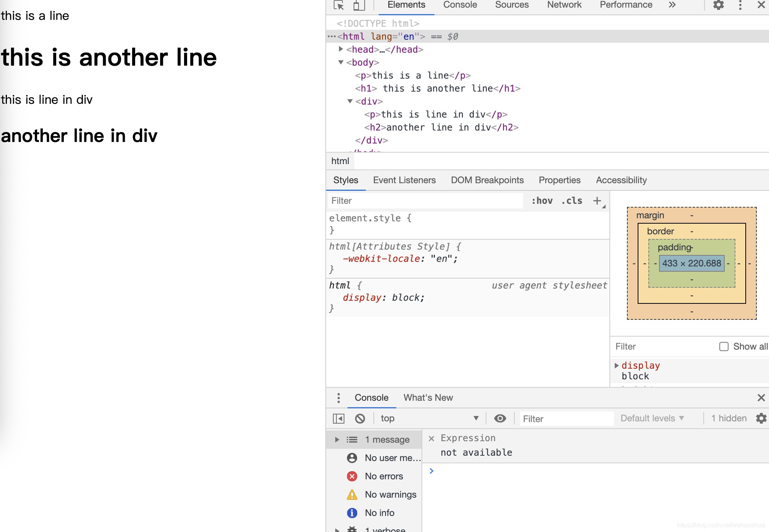Open the Sources tab
Image resolution: width=769 pixels, height=532 pixels.
512,5
